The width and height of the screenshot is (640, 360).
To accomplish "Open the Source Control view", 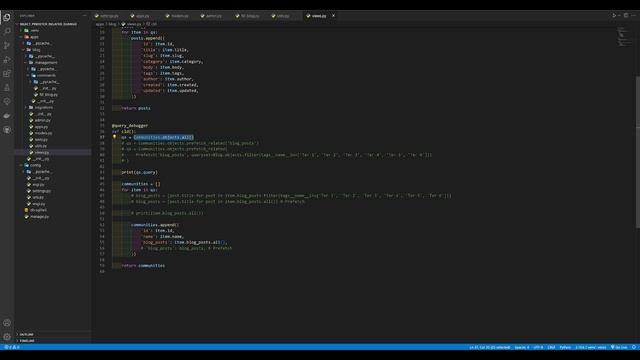I will tap(7, 45).
